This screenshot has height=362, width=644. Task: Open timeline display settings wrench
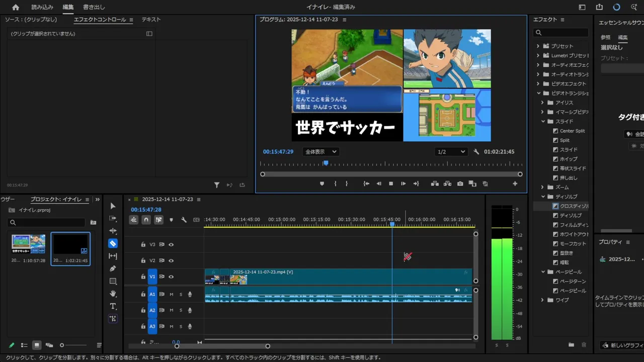click(184, 220)
